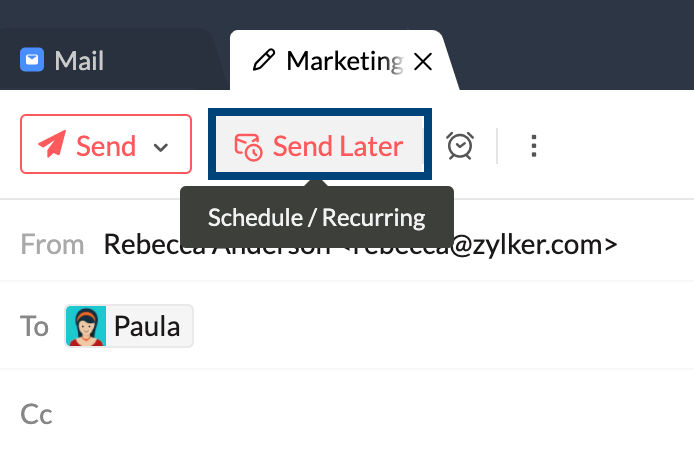The width and height of the screenshot is (694, 450).
Task: Click Paula's avatar picture
Action: 86,326
